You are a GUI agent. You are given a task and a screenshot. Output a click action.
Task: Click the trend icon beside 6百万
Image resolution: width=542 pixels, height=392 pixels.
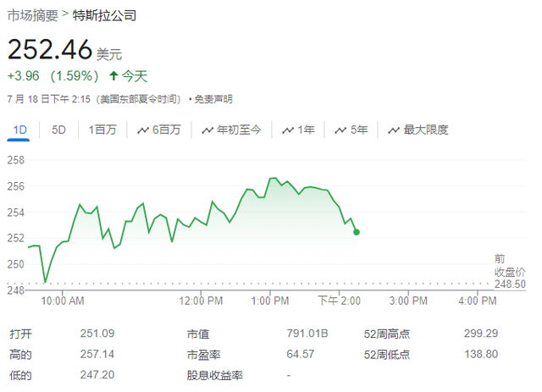pyautogui.click(x=143, y=130)
